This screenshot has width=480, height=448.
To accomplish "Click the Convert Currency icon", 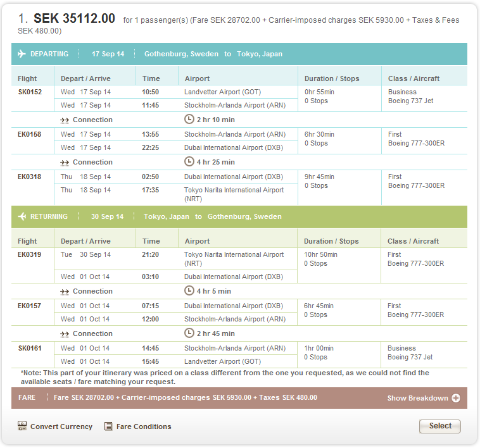I will click(22, 426).
